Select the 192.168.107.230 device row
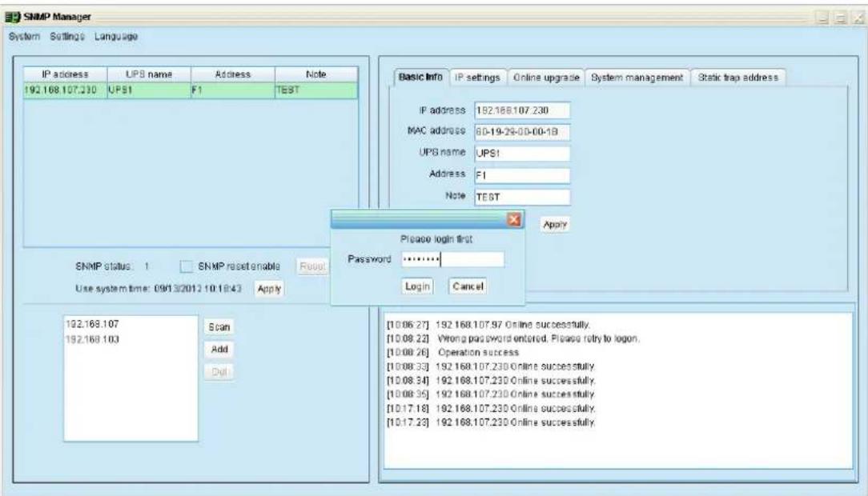The width and height of the screenshot is (868, 496). (x=191, y=90)
